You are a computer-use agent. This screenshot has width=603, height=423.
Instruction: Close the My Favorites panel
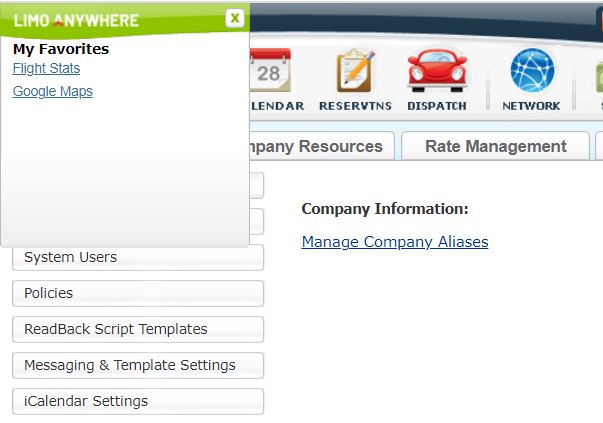pos(234,18)
